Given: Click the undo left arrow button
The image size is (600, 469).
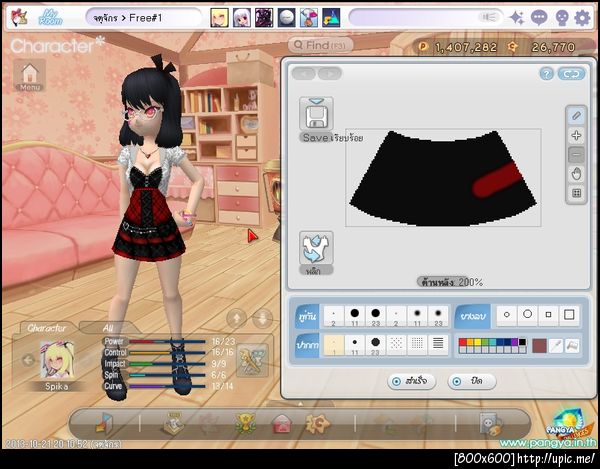Looking at the screenshot, I should tap(304, 73).
